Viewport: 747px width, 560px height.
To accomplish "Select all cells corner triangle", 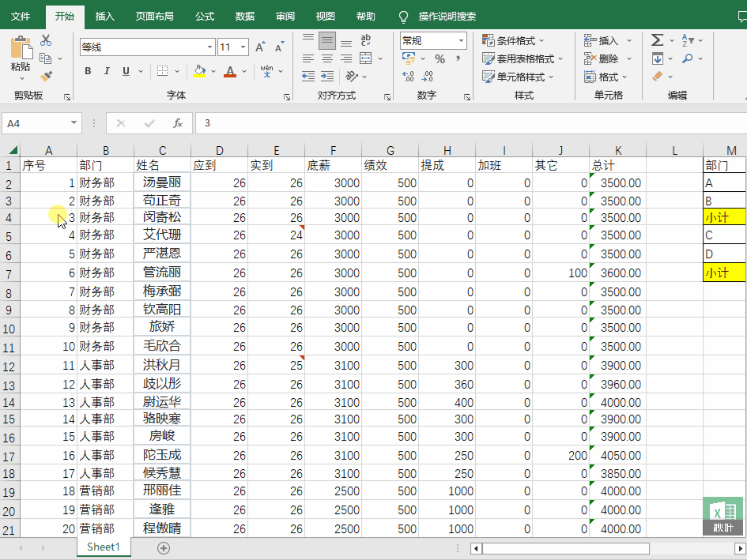I will coord(13,150).
